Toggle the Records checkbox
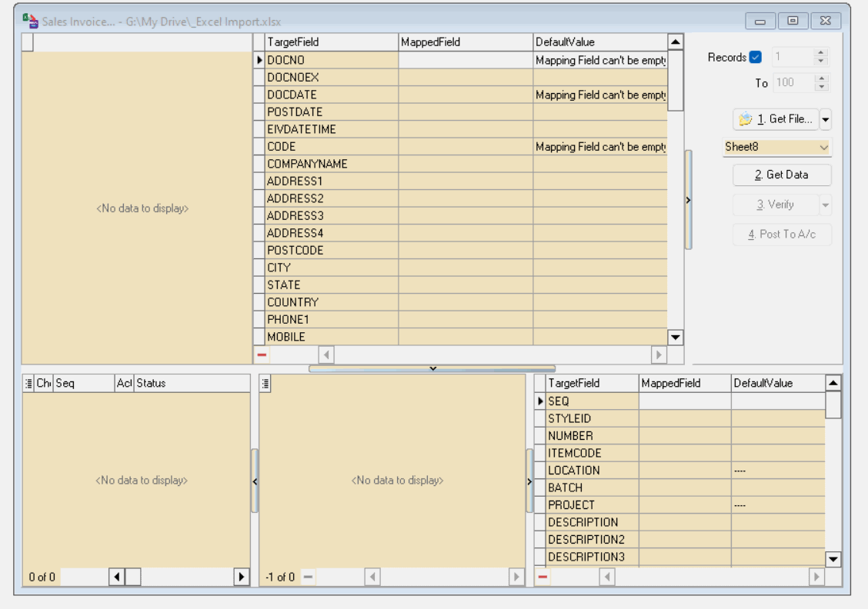 coord(755,58)
